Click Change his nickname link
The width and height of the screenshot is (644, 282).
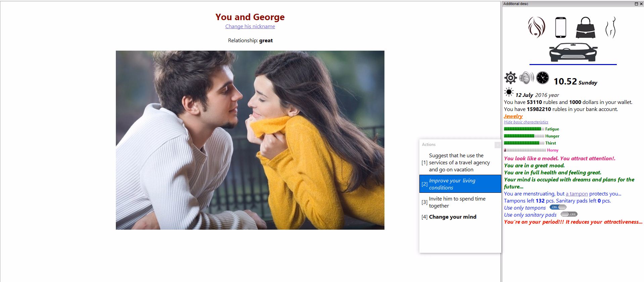[250, 26]
